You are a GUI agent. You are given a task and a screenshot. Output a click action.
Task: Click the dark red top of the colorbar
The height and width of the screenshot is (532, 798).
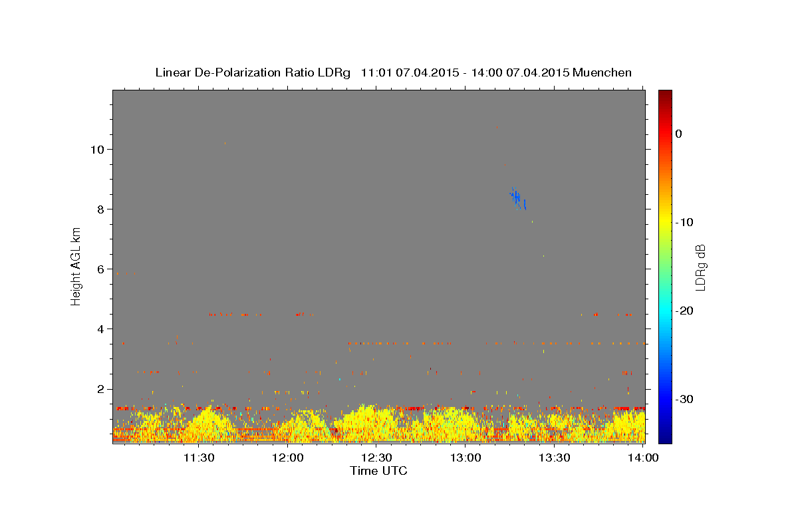click(x=665, y=95)
